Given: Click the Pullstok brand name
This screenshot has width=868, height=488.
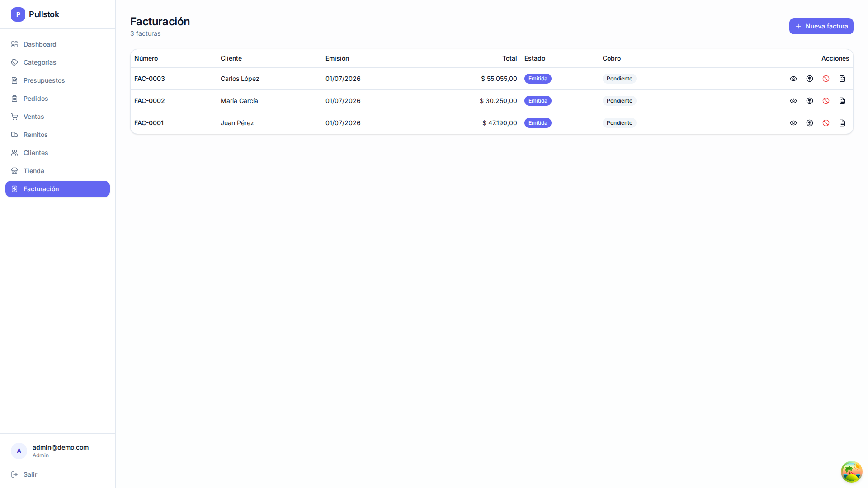Looking at the screenshot, I should point(44,14).
